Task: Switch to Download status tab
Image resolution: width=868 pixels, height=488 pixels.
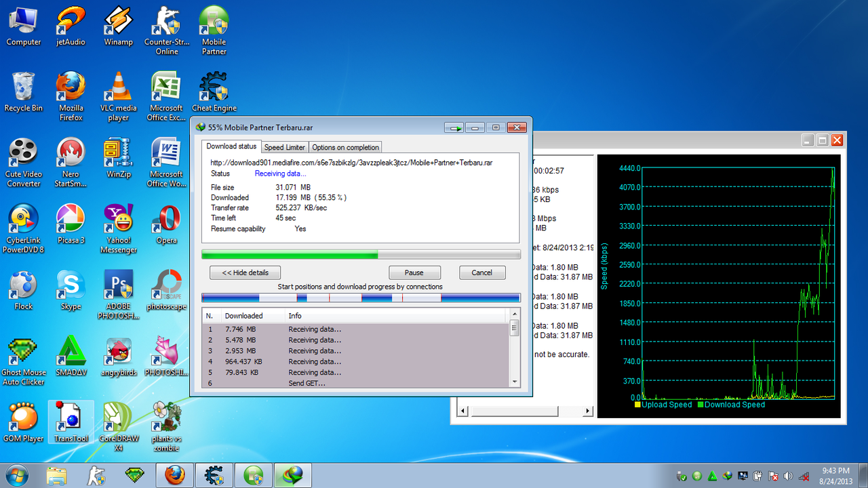Action: (231, 146)
